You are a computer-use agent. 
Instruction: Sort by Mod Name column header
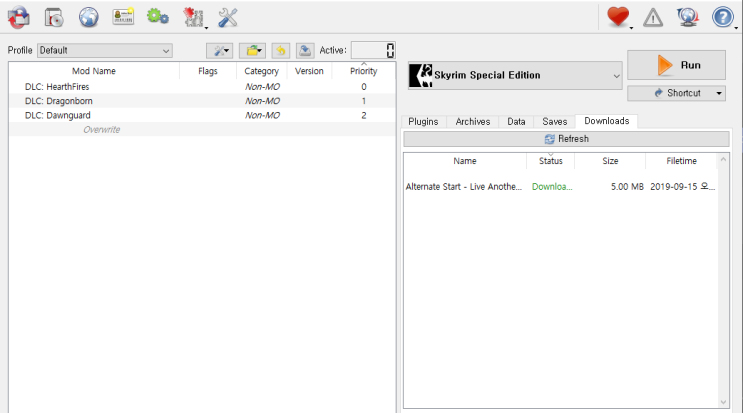(x=94, y=71)
